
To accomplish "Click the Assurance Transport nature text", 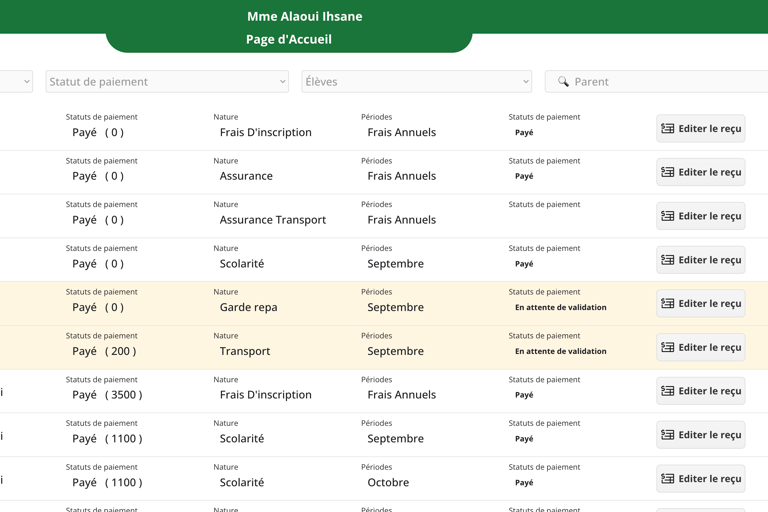I will (x=272, y=220).
